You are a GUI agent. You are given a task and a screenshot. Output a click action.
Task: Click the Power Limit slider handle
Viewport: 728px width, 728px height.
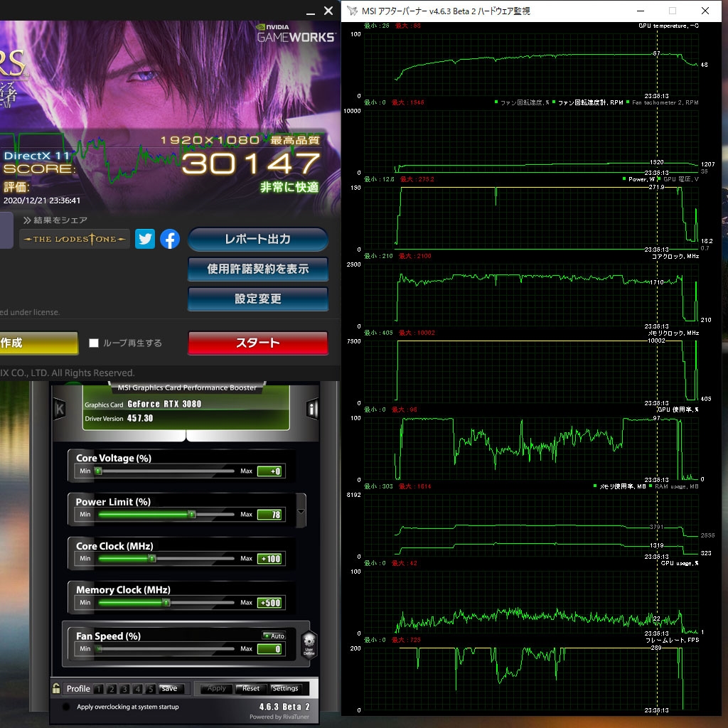[x=191, y=515]
